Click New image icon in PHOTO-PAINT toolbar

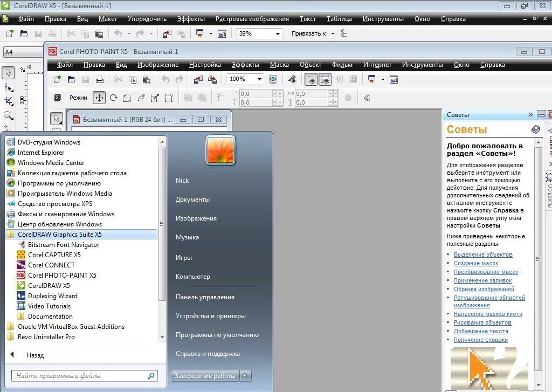click(57, 80)
